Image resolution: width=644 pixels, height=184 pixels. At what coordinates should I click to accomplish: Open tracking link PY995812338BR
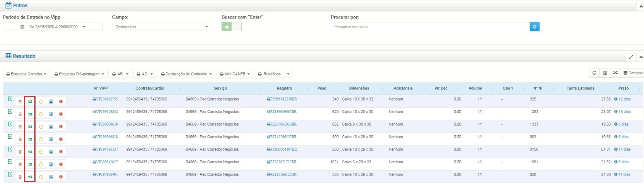[x=282, y=99]
